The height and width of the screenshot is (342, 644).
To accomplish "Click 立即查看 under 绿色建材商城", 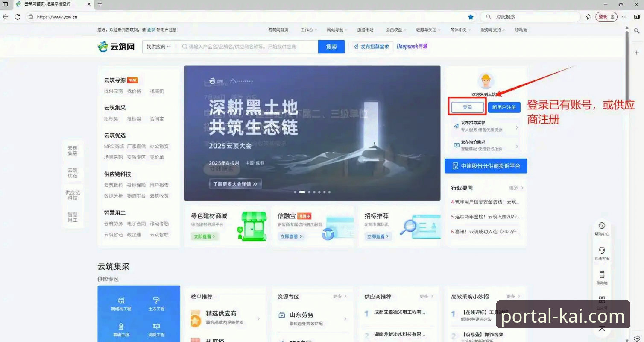I will point(205,236).
